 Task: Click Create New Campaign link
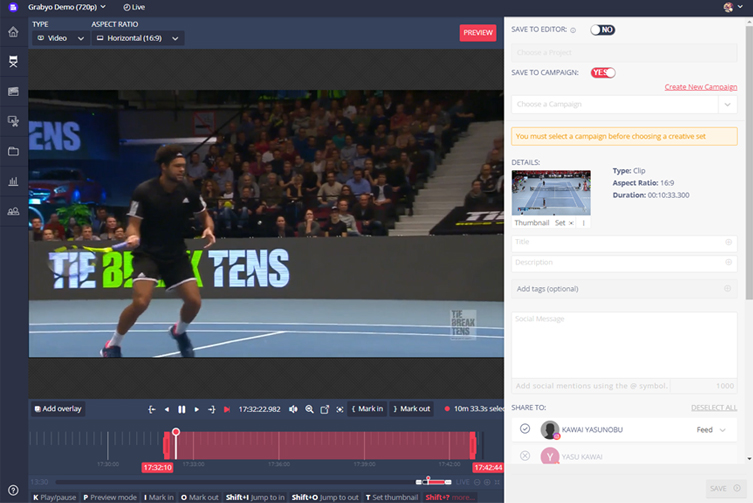pos(701,87)
